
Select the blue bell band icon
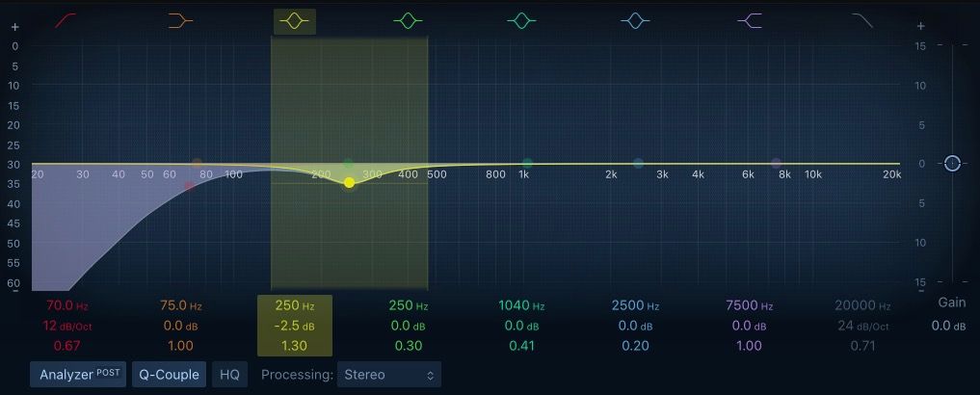(635, 20)
